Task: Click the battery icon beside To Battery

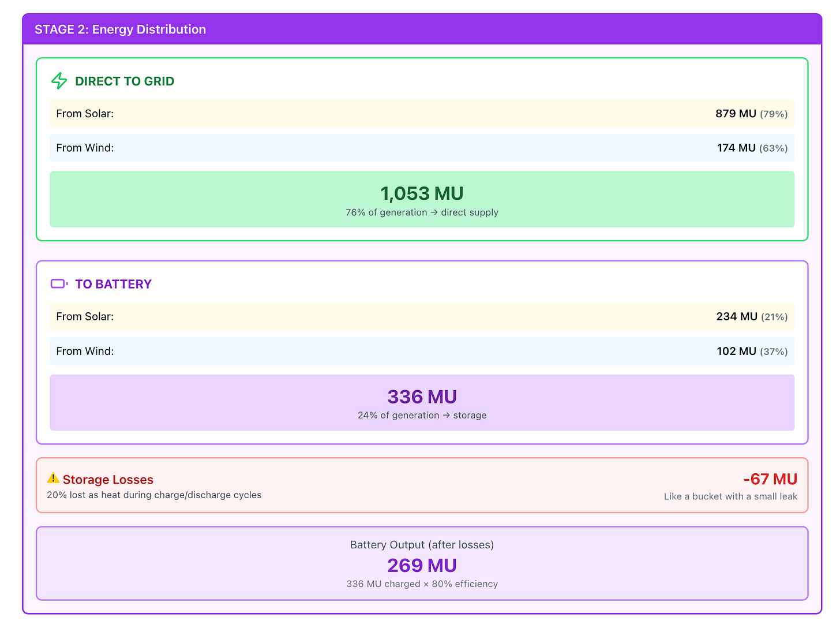Action: point(59,283)
